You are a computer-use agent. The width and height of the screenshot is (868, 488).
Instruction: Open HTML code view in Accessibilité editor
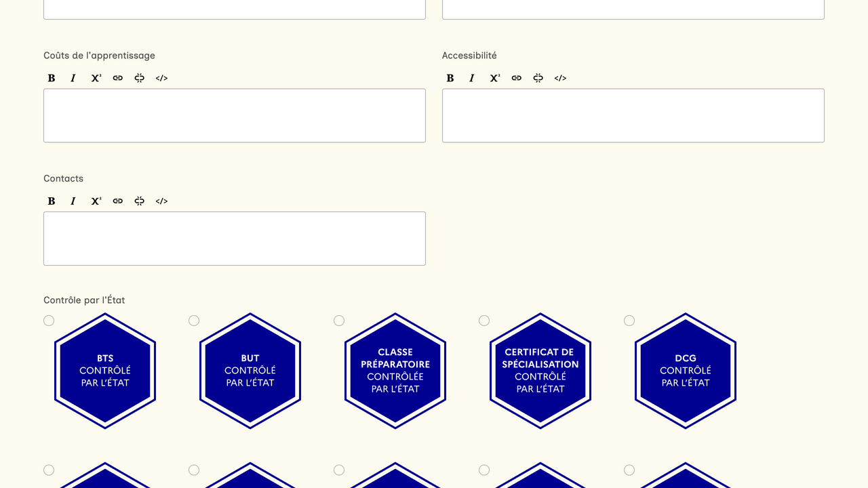(x=560, y=78)
